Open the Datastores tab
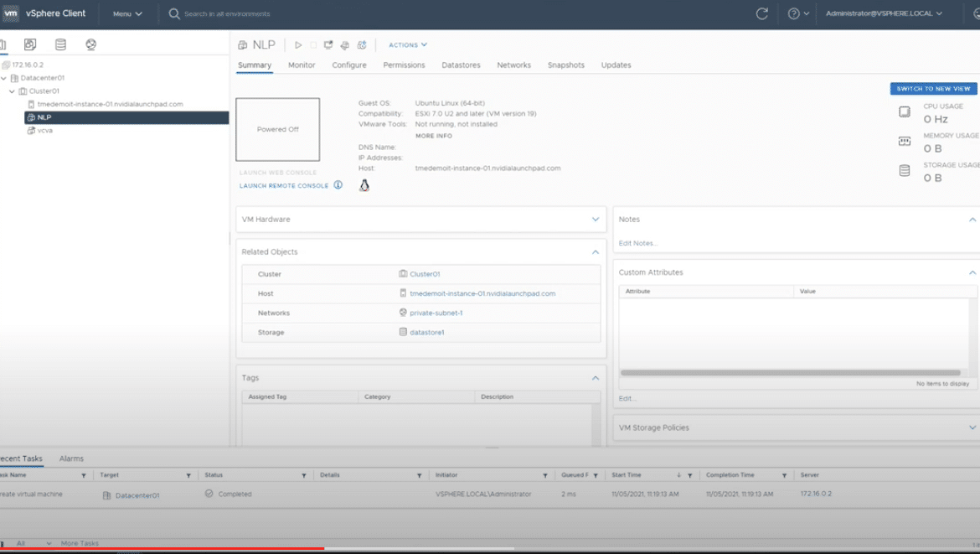980x554 pixels. tap(462, 65)
